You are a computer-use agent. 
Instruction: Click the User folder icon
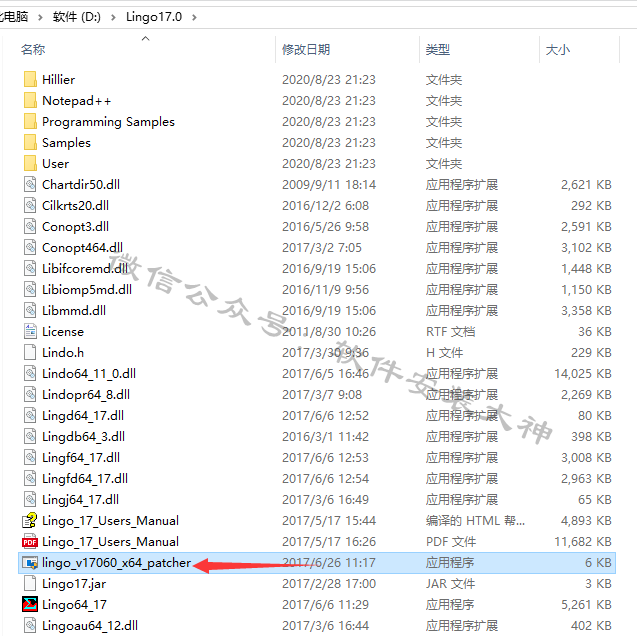30,164
